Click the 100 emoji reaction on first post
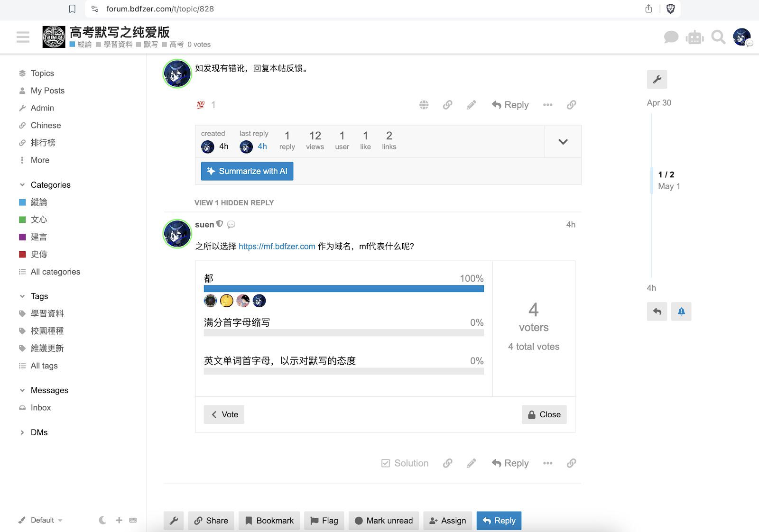 pos(201,105)
